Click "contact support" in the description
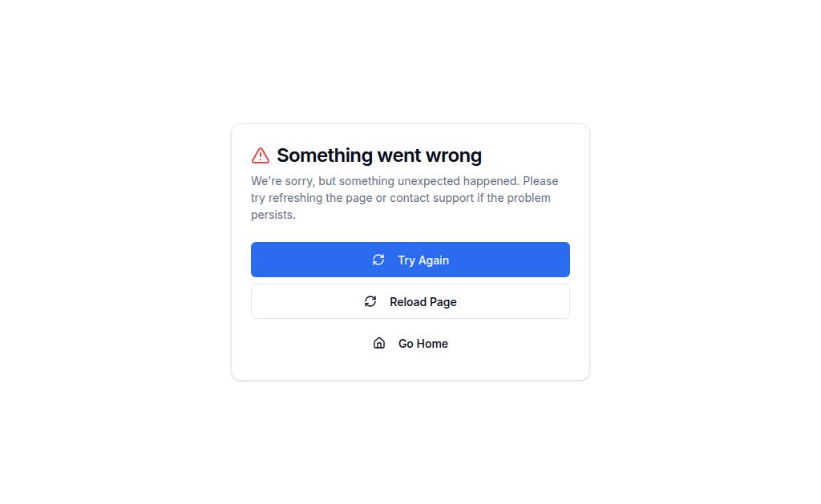 pos(431,198)
